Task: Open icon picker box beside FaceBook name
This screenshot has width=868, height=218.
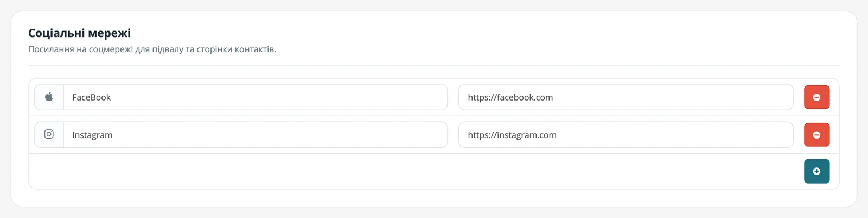Action: pyautogui.click(x=49, y=97)
